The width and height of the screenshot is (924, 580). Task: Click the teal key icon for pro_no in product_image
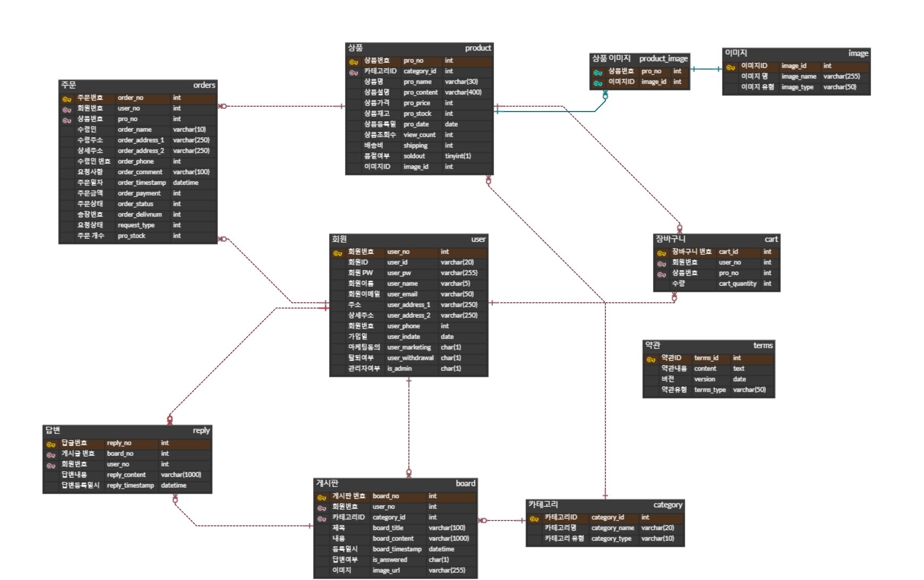pos(598,72)
